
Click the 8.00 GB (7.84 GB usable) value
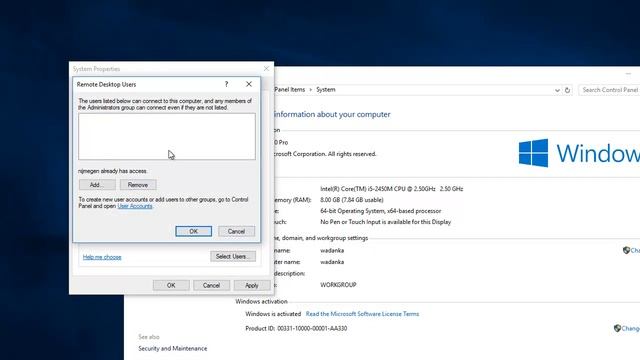[352, 200]
